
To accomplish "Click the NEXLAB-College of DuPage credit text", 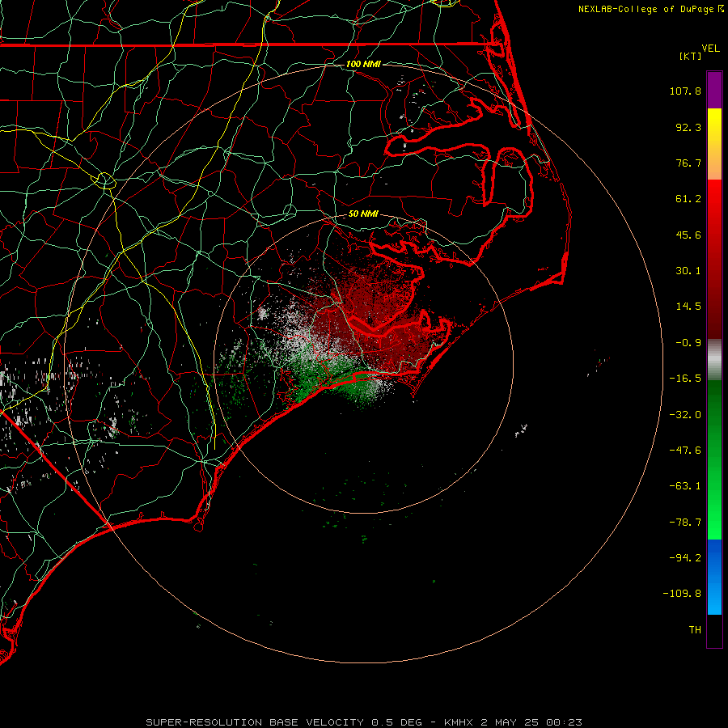I will click(650, 9).
